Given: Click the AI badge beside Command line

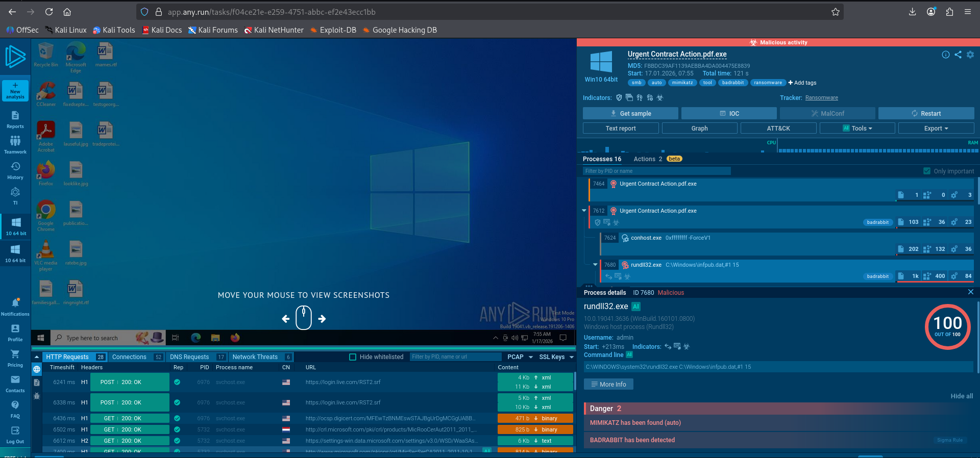Looking at the screenshot, I should (629, 354).
